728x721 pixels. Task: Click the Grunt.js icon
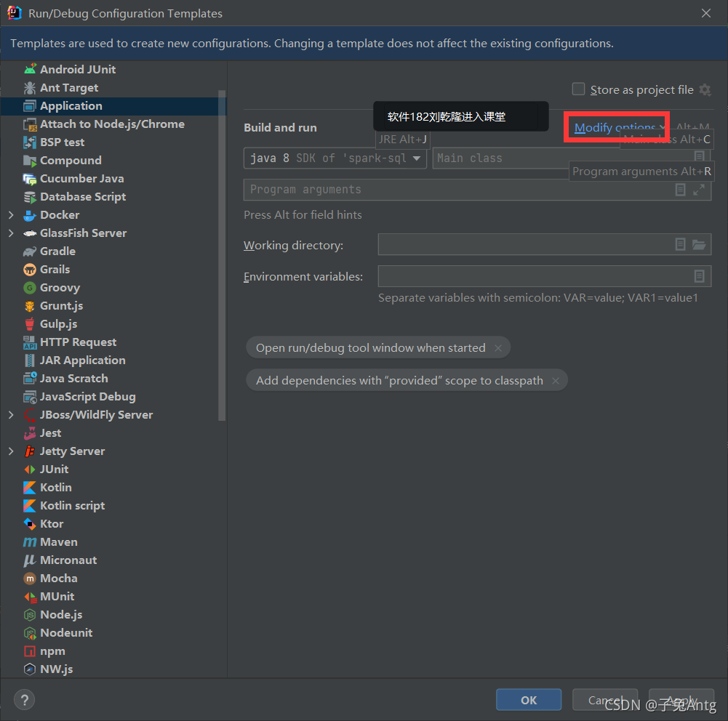[30, 306]
